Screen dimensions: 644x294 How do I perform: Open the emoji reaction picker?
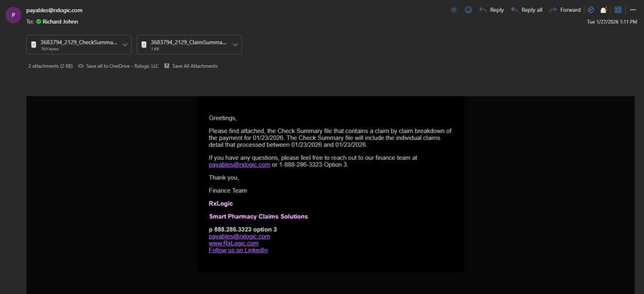pos(468,10)
